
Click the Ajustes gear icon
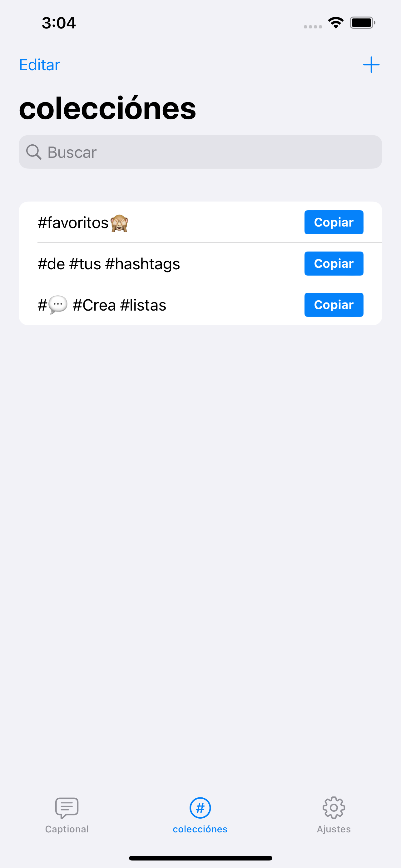click(334, 808)
